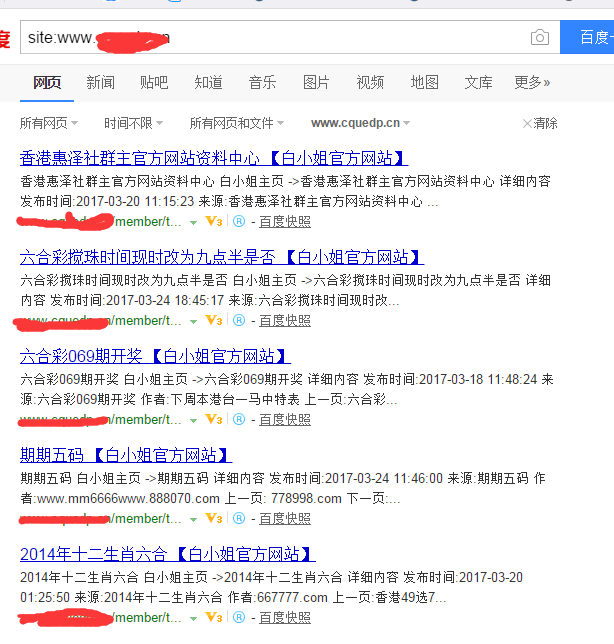Open 百度快照 for 期期五码 result
This screenshot has width=614, height=644.
click(285, 519)
